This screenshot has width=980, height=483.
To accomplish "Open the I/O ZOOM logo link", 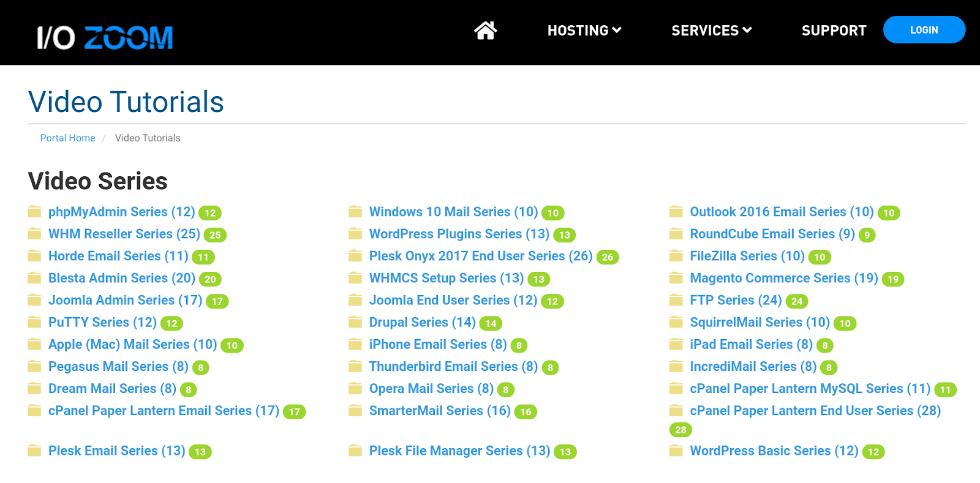I will (105, 37).
